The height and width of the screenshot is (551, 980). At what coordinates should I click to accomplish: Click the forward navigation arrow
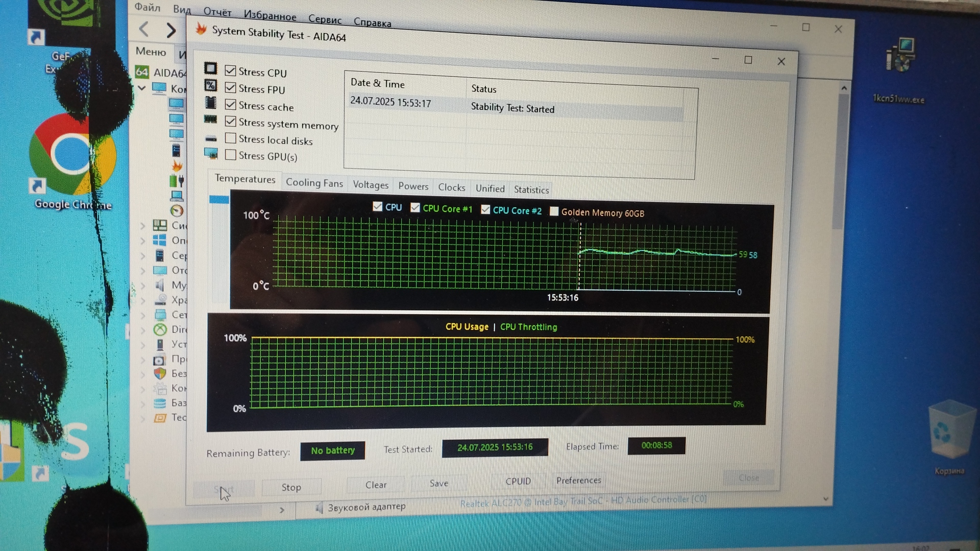171,30
